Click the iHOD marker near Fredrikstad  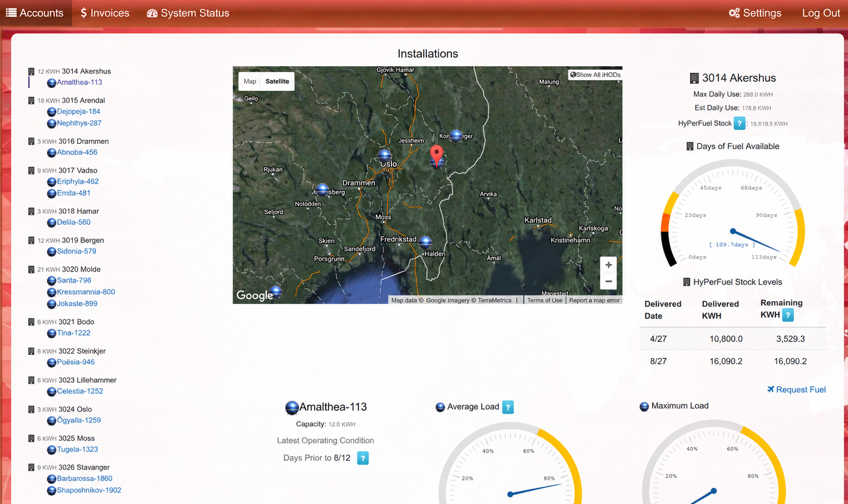pyautogui.click(x=425, y=242)
